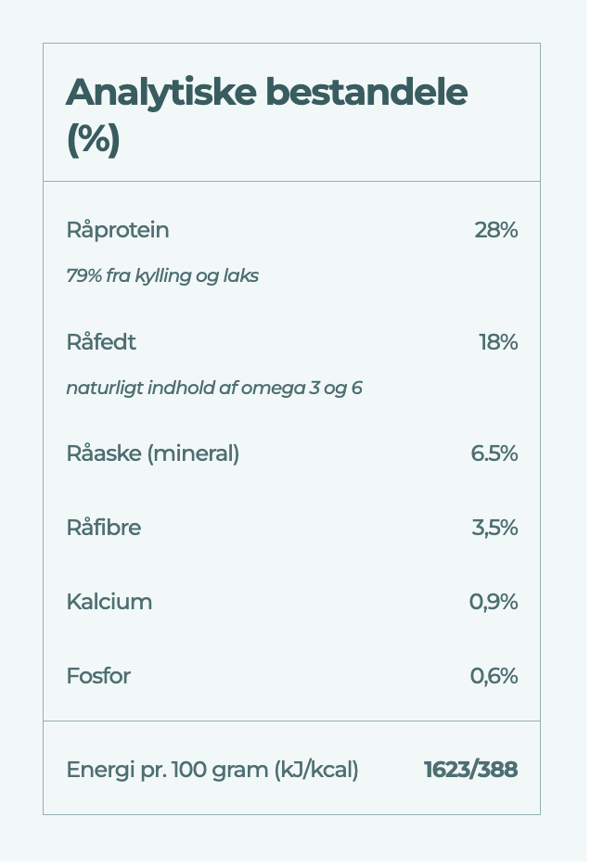Screen dimensions: 590x868
Task: Select the Fosfor label
Action: pos(98,676)
